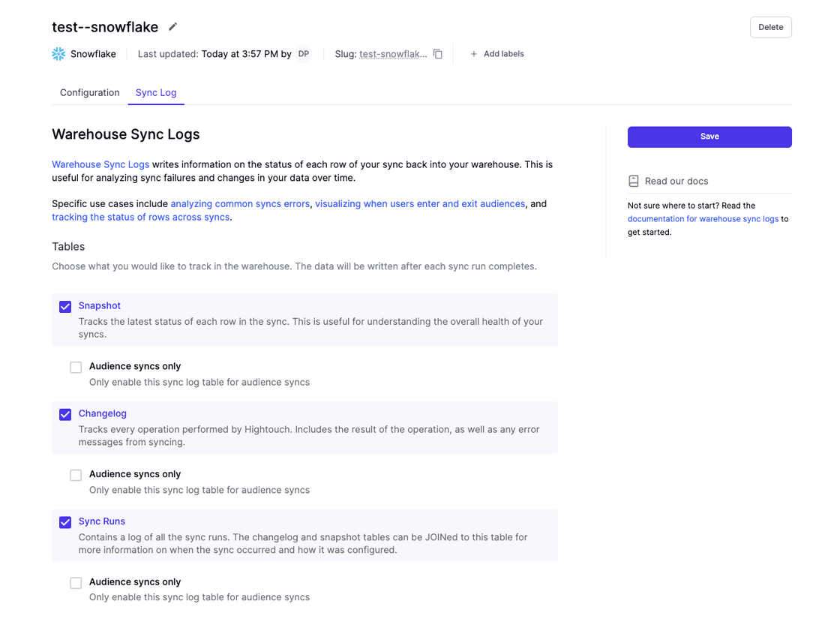Click the Delete button

(770, 27)
